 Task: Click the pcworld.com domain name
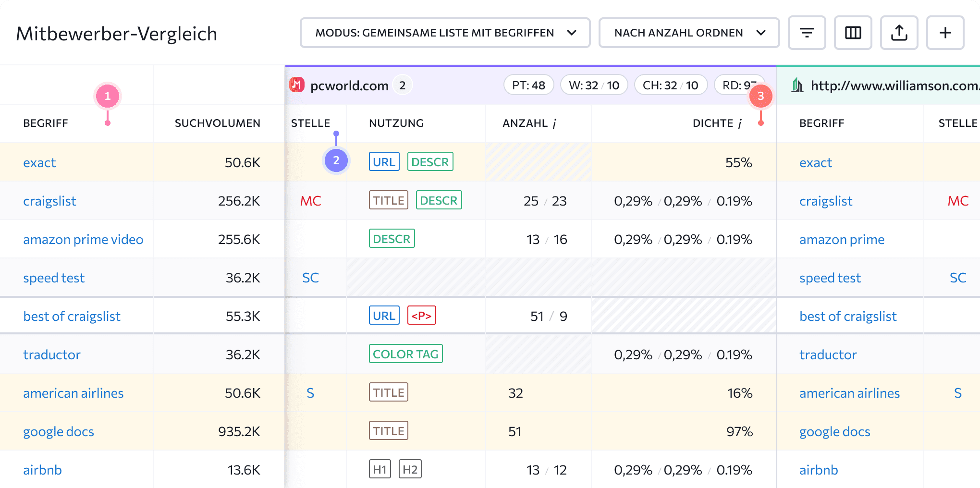[349, 85]
